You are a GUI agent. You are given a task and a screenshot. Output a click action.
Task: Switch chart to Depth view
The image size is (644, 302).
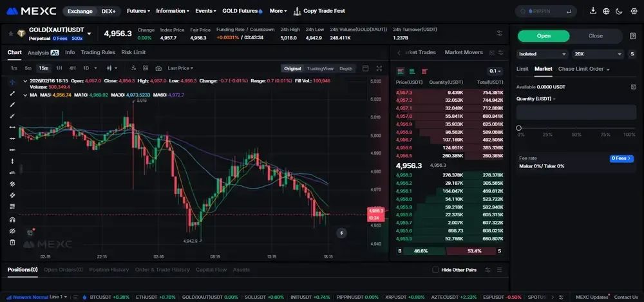pos(346,69)
